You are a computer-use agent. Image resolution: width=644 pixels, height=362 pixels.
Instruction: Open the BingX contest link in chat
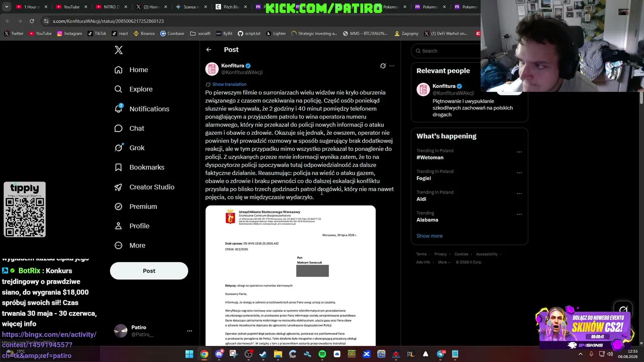point(49,345)
